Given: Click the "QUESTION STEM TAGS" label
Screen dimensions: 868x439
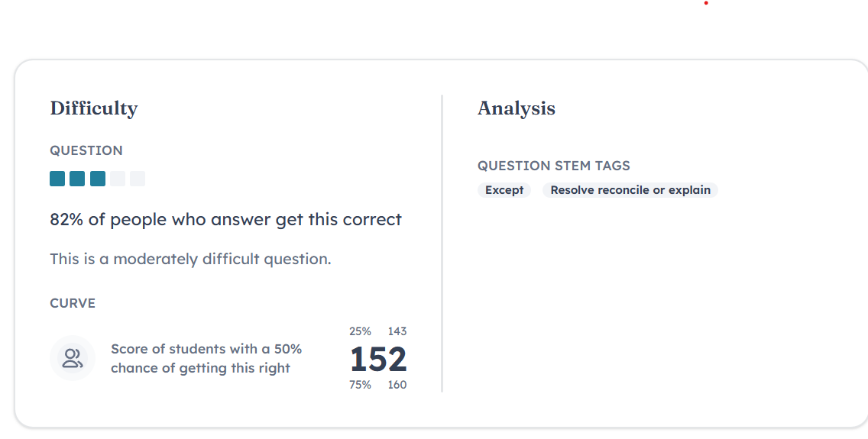Looking at the screenshot, I should click(554, 166).
